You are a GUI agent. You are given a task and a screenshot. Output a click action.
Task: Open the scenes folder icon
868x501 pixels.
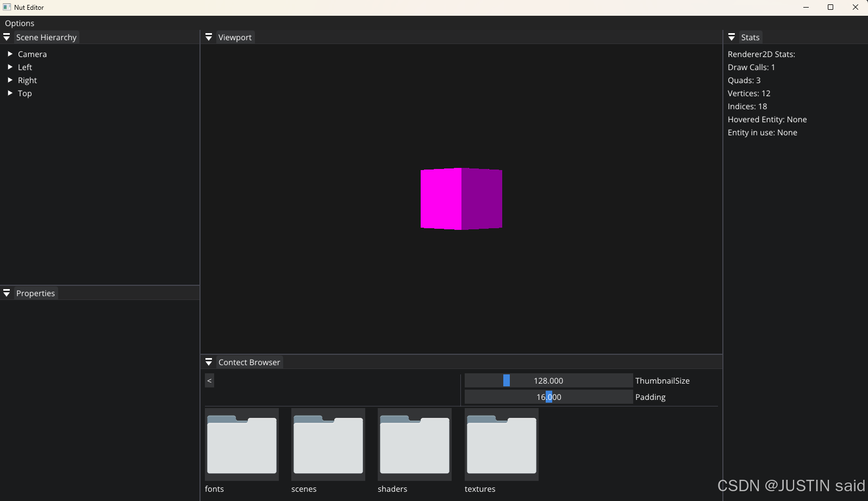[x=328, y=444]
